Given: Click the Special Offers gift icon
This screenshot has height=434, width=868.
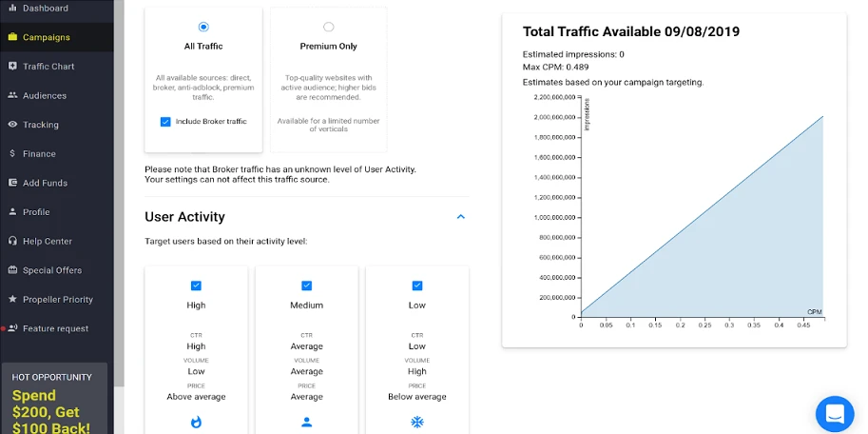Looking at the screenshot, I should coord(12,270).
